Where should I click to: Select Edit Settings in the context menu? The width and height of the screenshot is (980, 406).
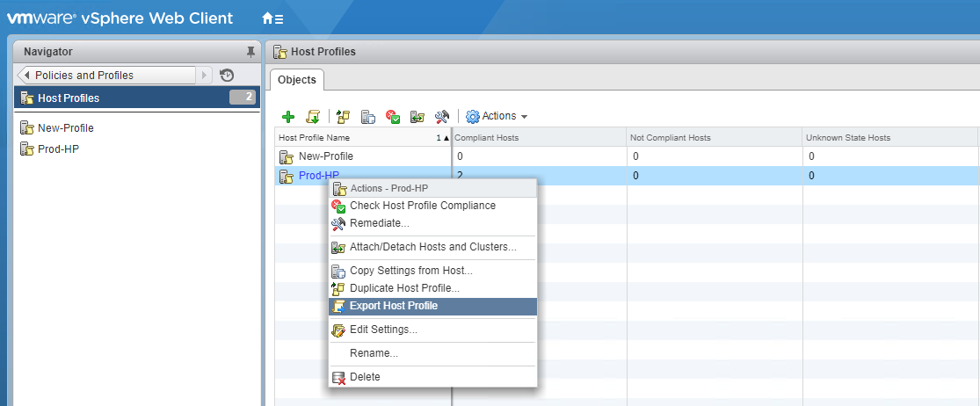pyautogui.click(x=383, y=330)
